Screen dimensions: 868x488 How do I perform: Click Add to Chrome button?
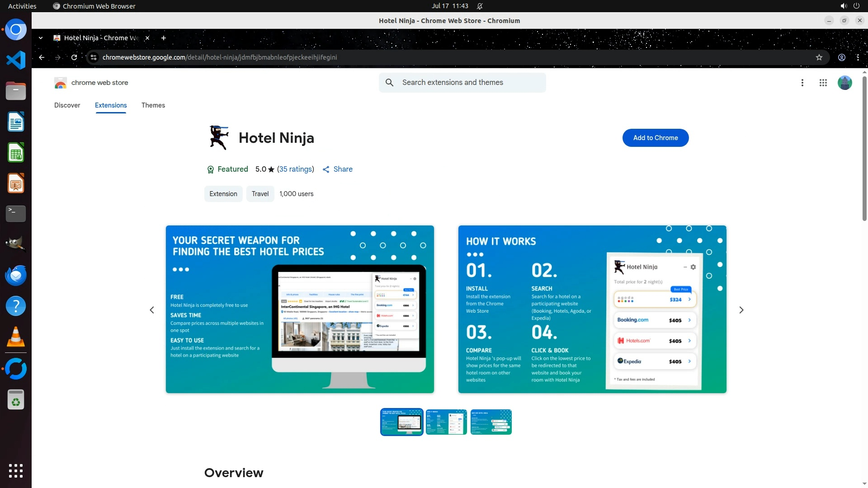pos(655,138)
